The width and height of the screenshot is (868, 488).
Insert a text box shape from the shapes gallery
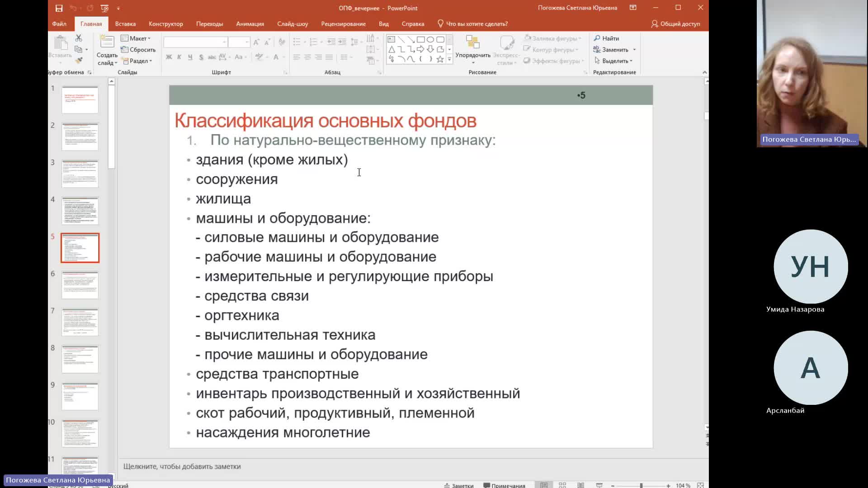click(x=392, y=39)
